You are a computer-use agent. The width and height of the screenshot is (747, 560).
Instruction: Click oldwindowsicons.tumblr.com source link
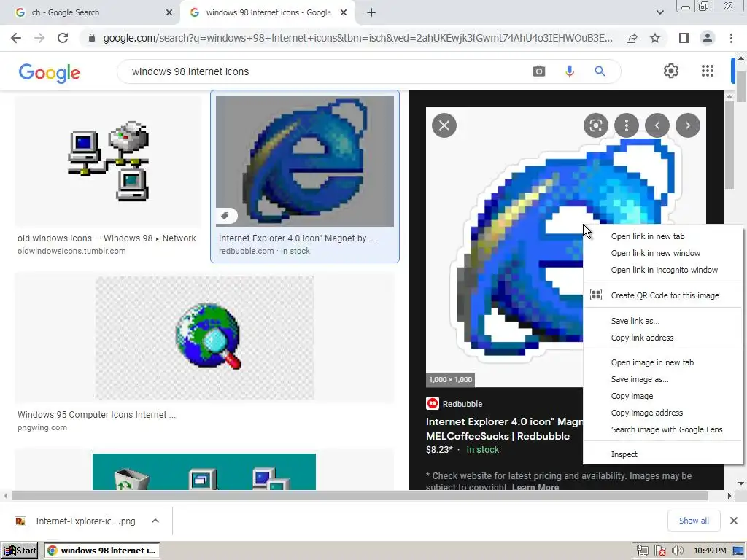pos(72,251)
